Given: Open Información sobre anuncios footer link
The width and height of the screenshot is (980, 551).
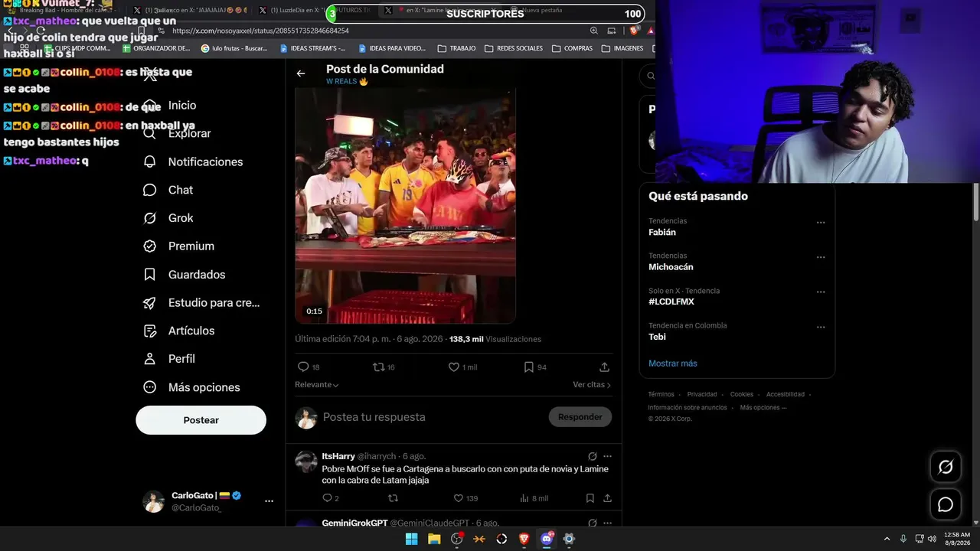Looking at the screenshot, I should [x=688, y=408].
